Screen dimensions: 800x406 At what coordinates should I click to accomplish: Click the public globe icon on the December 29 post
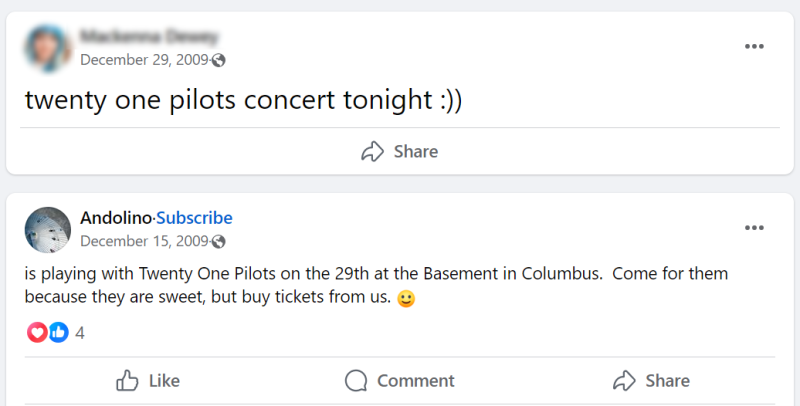point(218,61)
